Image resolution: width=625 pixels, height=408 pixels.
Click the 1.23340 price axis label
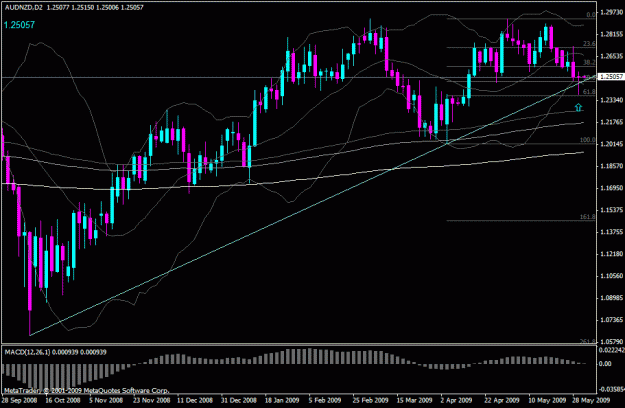pos(611,100)
